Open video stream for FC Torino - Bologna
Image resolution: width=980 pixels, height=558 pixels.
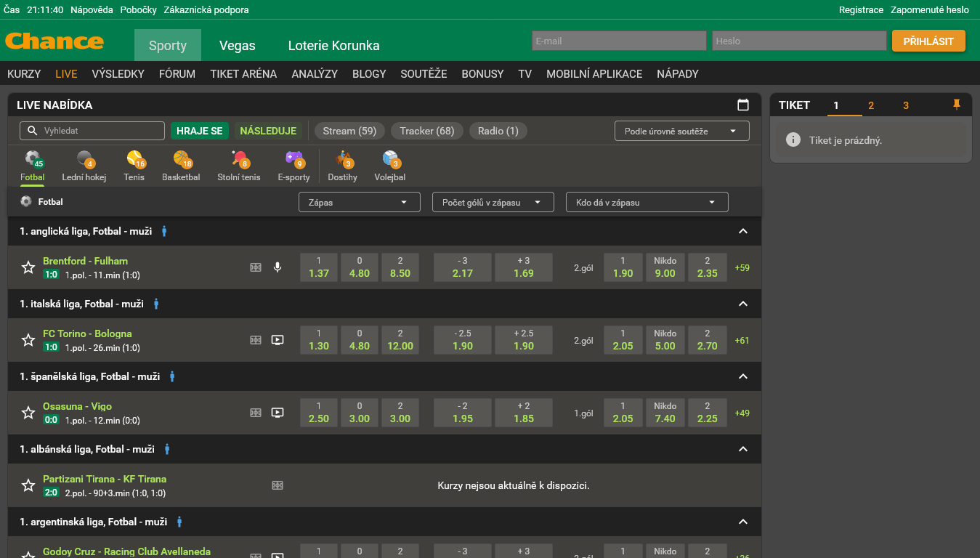tap(277, 340)
